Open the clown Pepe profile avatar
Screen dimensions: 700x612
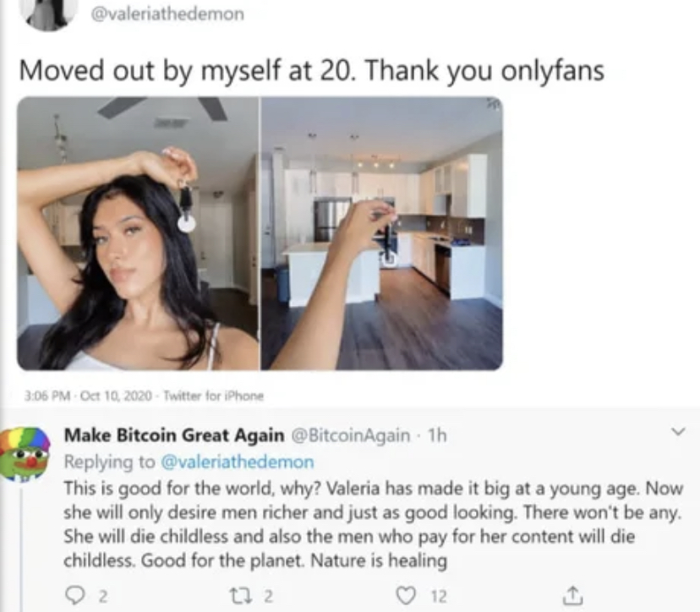click(26, 454)
